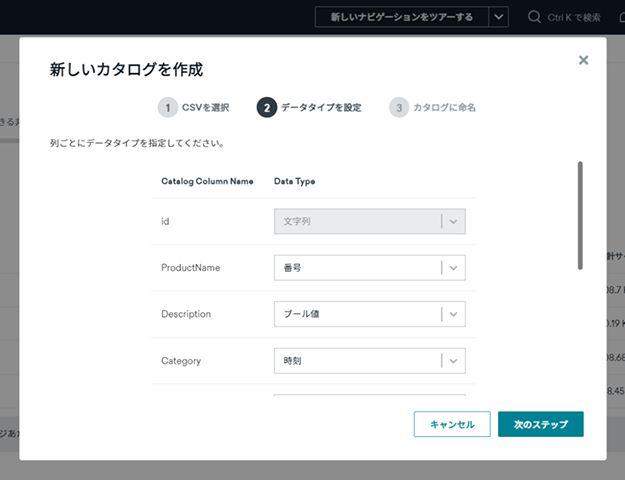Click 新しいナビゲーションをツアーする button
The height and width of the screenshot is (480, 625).
402,17
